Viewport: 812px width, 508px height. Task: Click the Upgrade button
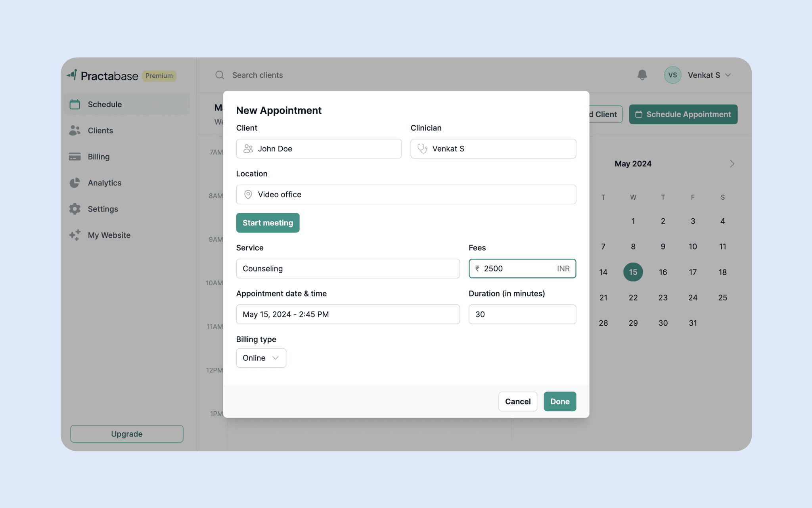pos(126,434)
